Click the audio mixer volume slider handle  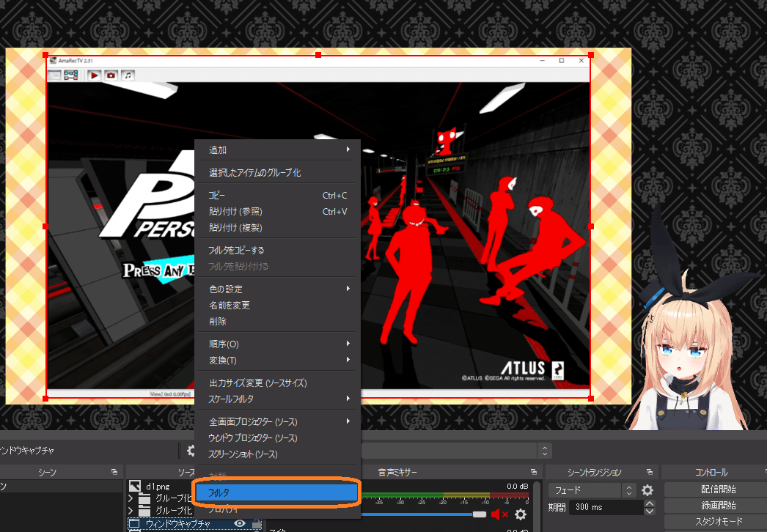coord(480,514)
